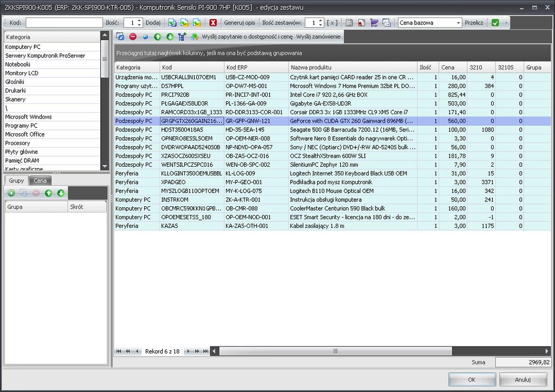Click the OCZ StealthXStream 600W SLI row
This screenshot has width=555, height=392.
[x=332, y=156]
